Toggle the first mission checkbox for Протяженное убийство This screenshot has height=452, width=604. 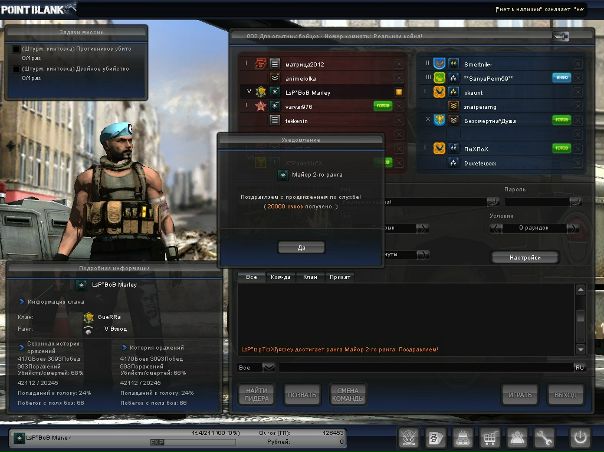[14, 48]
